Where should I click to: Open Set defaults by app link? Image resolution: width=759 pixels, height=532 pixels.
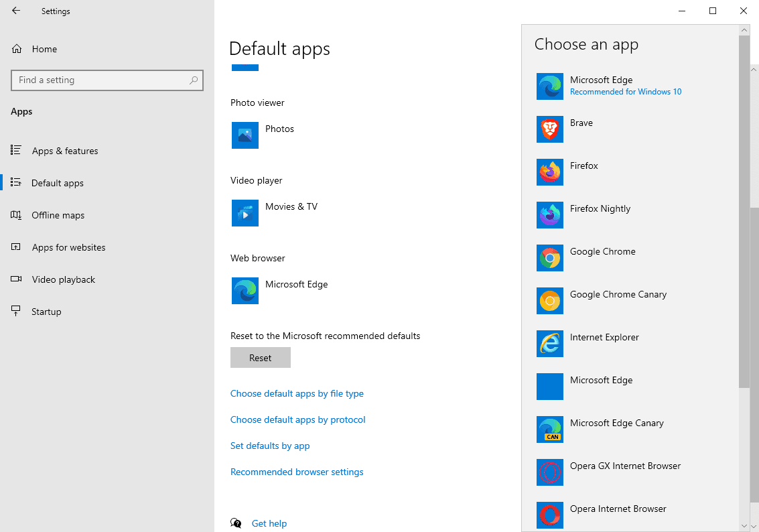[270, 446]
